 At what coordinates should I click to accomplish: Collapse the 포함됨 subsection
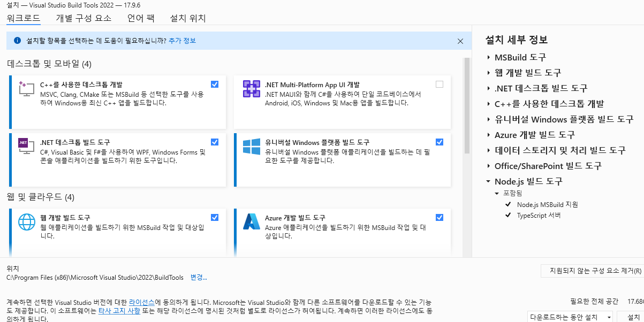(x=497, y=193)
